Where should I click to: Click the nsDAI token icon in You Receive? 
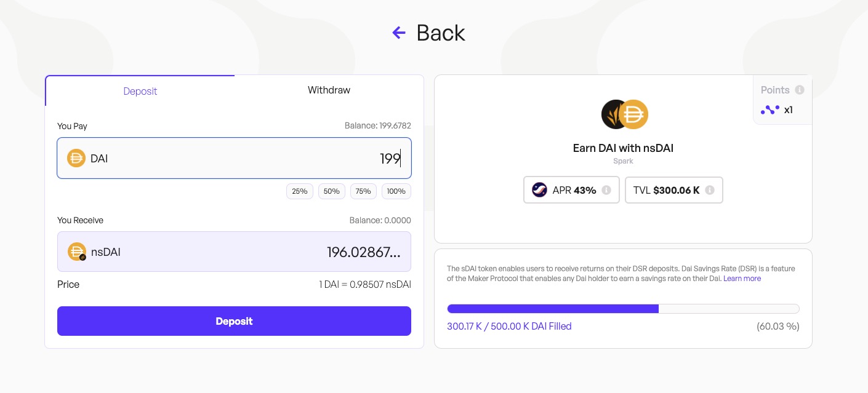[77, 252]
